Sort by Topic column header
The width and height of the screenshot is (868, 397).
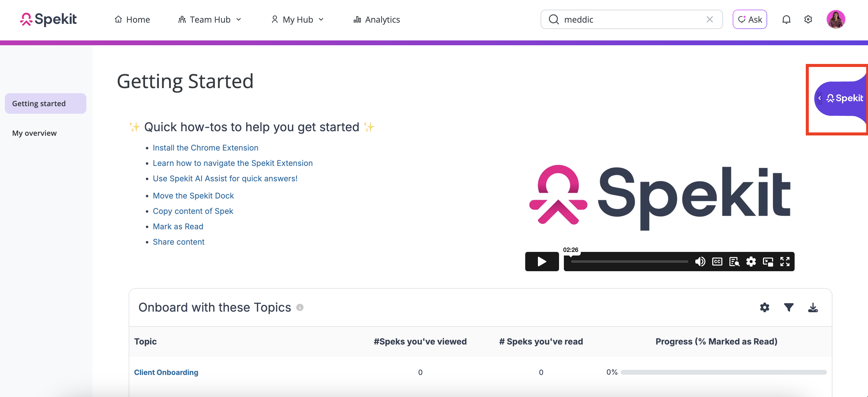click(x=145, y=341)
